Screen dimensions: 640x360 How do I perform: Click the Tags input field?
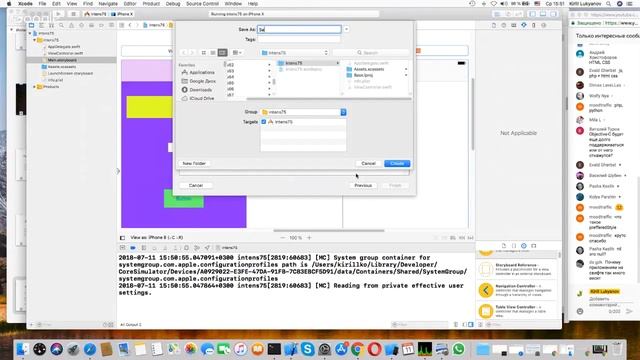coord(299,40)
